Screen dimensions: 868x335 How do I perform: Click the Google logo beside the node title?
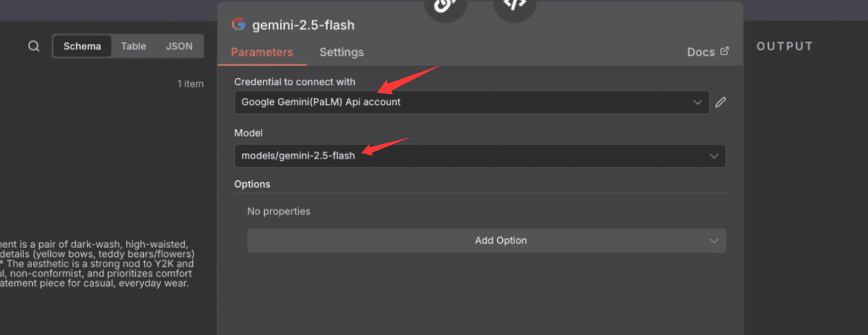click(x=238, y=25)
